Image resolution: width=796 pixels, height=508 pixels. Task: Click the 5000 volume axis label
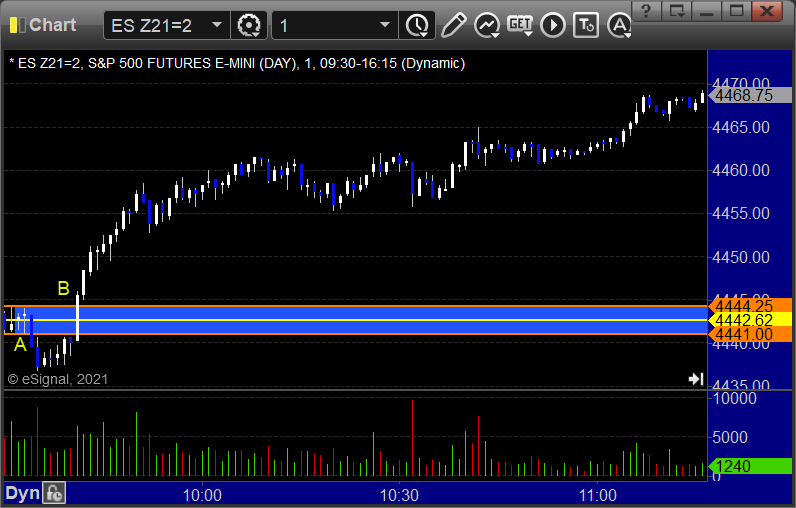click(x=729, y=437)
